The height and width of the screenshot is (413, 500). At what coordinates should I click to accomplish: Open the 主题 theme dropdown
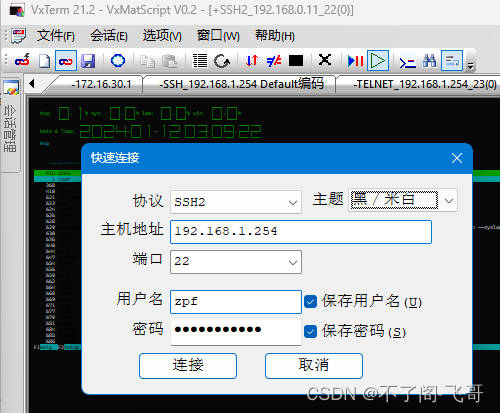pos(403,200)
